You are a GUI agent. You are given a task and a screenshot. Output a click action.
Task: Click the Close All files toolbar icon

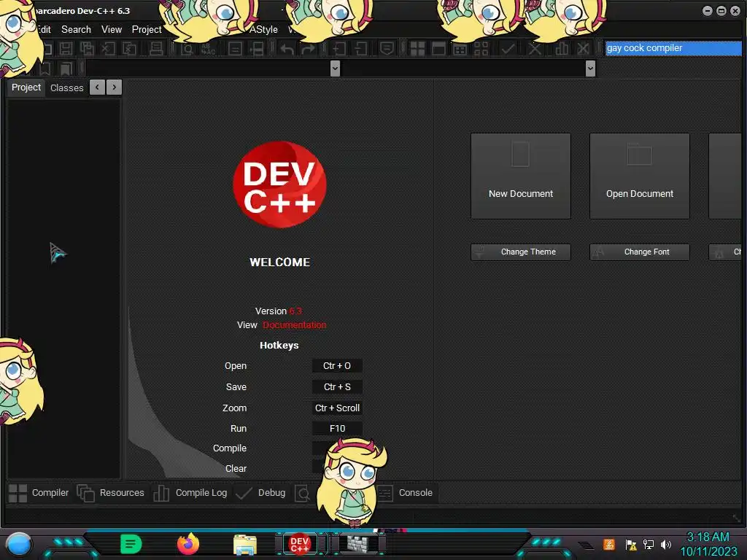point(130,48)
